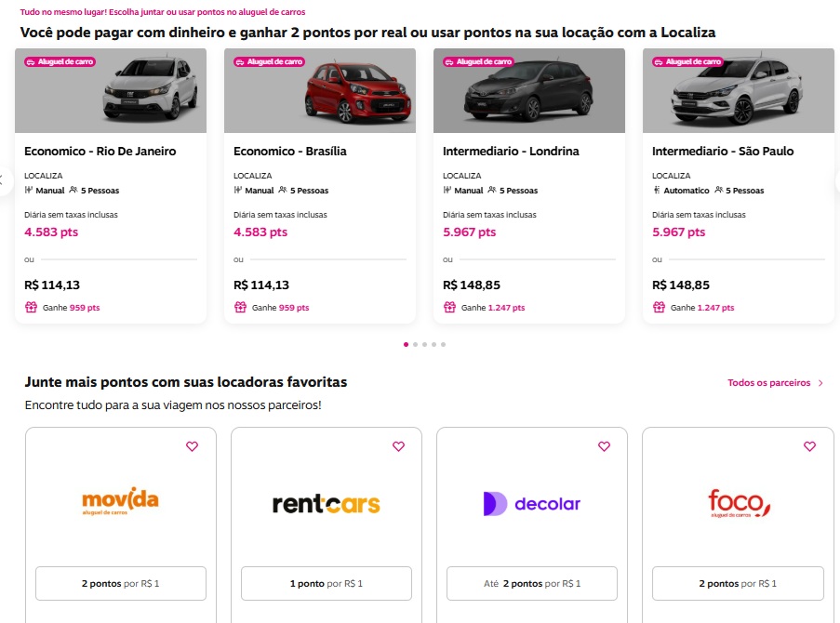The height and width of the screenshot is (623, 840).
Task: Select the Decolar logo
Action: pos(532,504)
